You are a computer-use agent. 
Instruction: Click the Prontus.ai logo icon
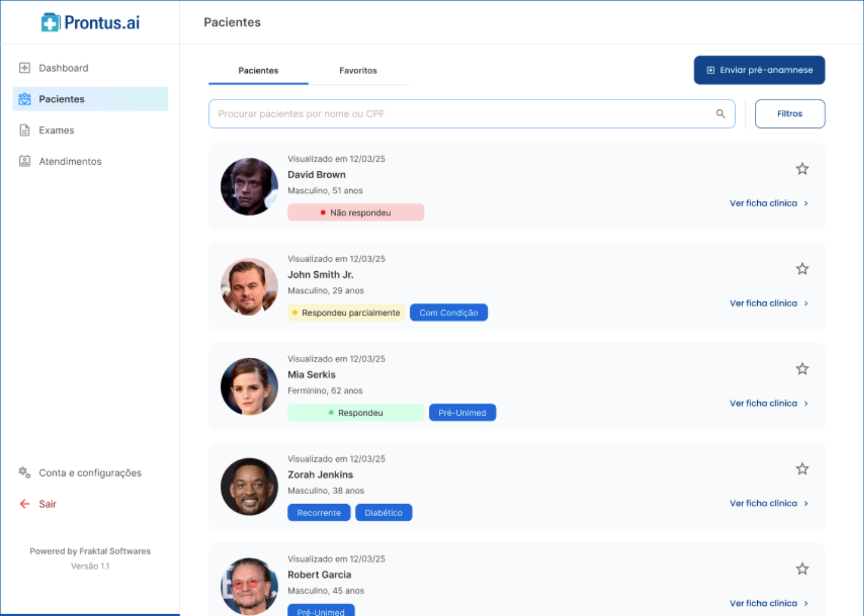[x=51, y=23]
